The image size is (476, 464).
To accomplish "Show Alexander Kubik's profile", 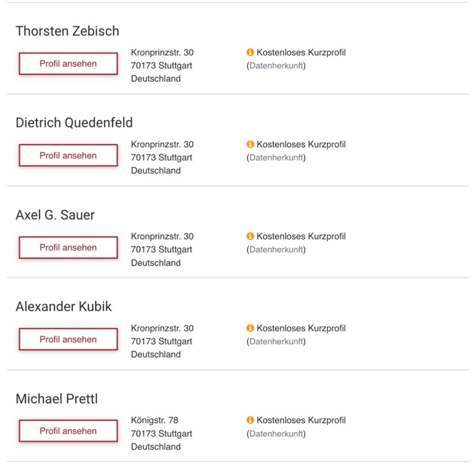I will coord(68,339).
